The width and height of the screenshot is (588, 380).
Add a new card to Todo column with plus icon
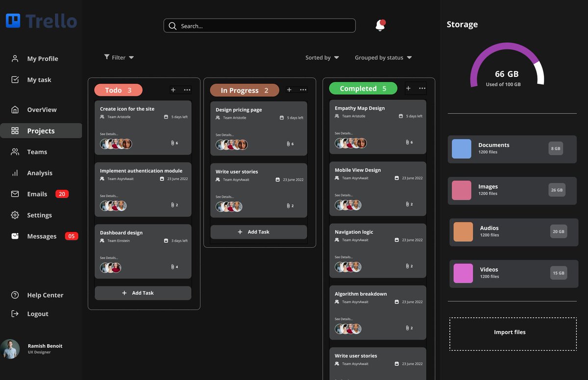pos(173,90)
